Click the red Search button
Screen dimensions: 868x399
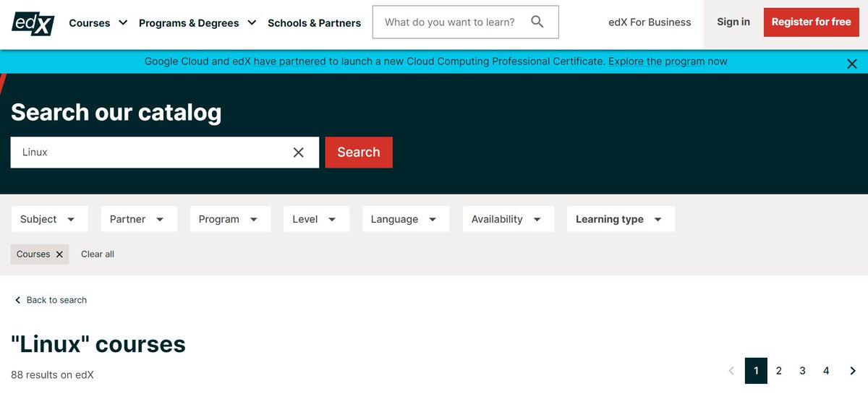pos(359,153)
